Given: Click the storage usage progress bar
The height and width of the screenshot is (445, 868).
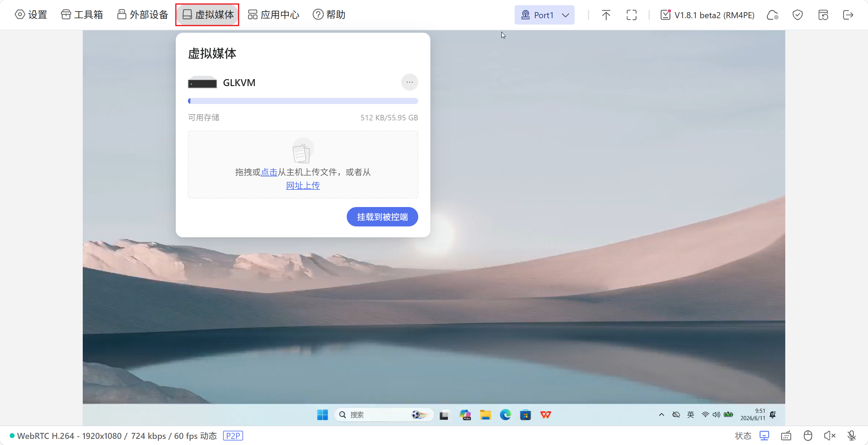Looking at the screenshot, I should tap(303, 101).
